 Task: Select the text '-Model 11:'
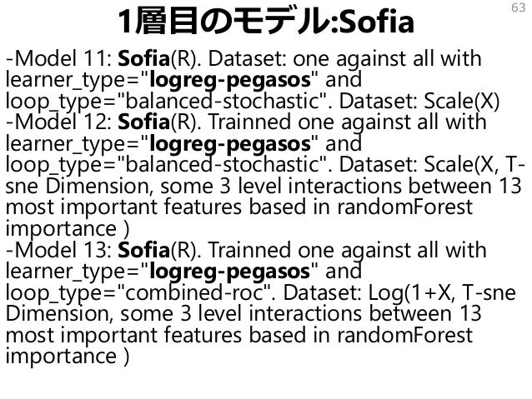(x=59, y=58)
